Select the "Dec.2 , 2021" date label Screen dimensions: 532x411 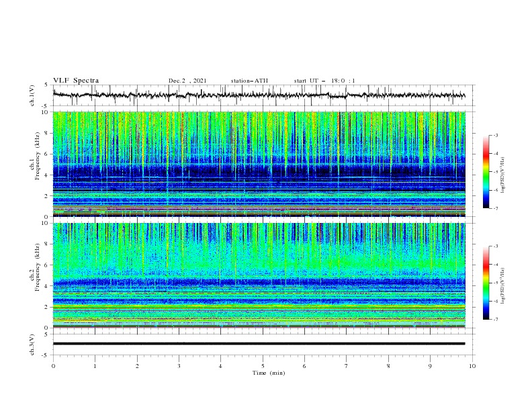pos(187,81)
